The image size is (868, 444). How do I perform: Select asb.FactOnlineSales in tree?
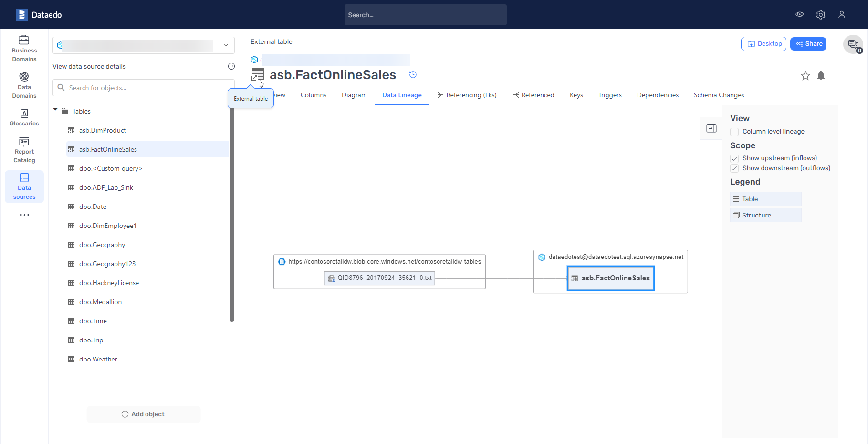[x=147, y=149]
